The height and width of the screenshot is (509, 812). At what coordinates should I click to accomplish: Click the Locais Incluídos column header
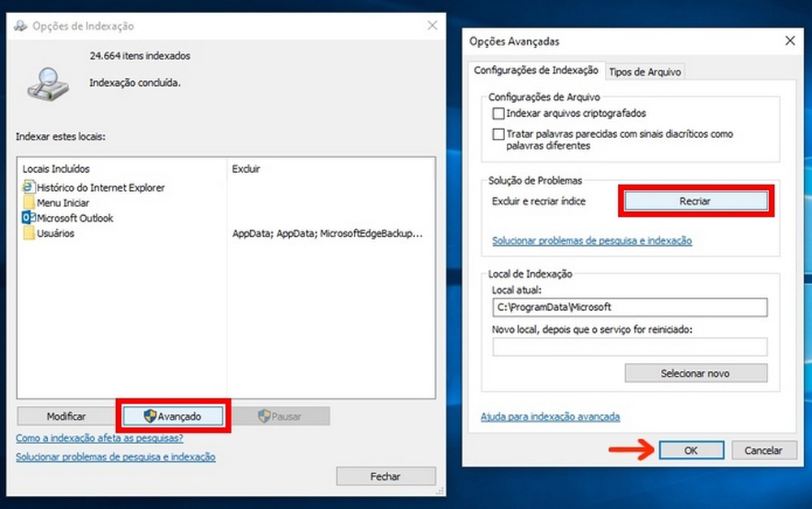tap(56, 169)
